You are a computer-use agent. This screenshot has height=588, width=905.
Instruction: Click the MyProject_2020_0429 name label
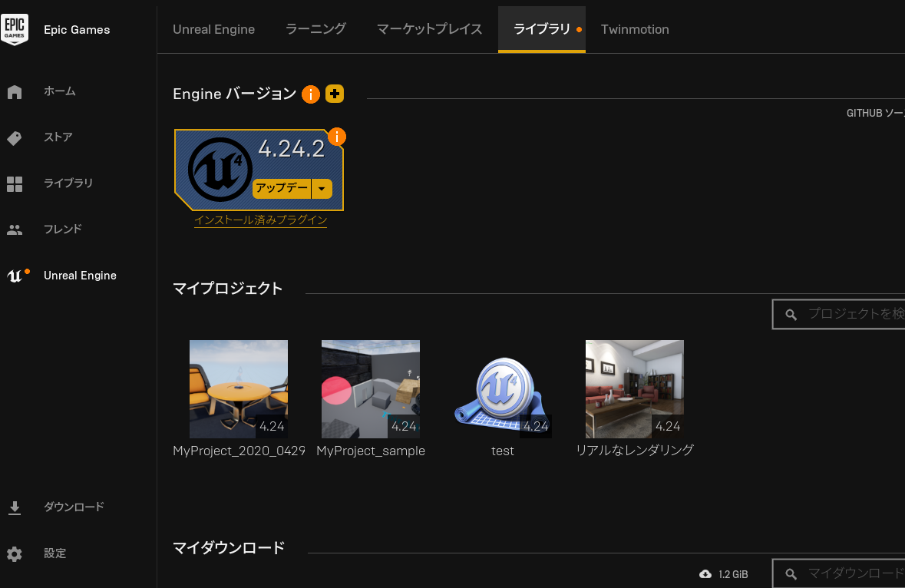pos(239,451)
